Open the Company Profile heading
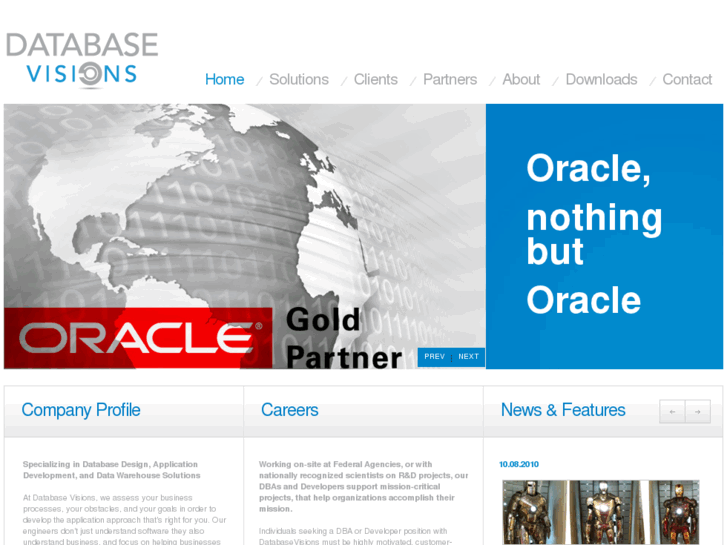The width and height of the screenshot is (727, 545). click(81, 410)
